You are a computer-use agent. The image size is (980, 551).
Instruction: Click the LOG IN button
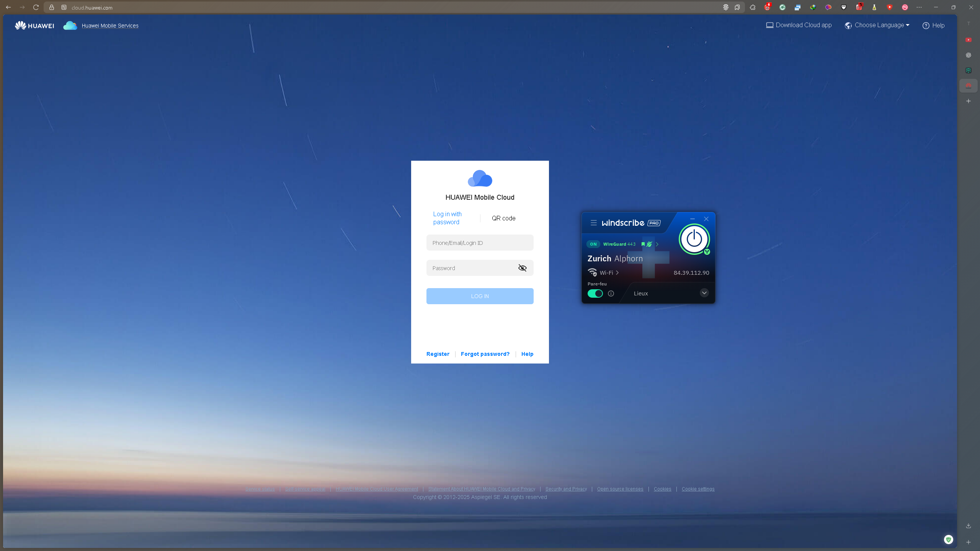[x=480, y=296]
